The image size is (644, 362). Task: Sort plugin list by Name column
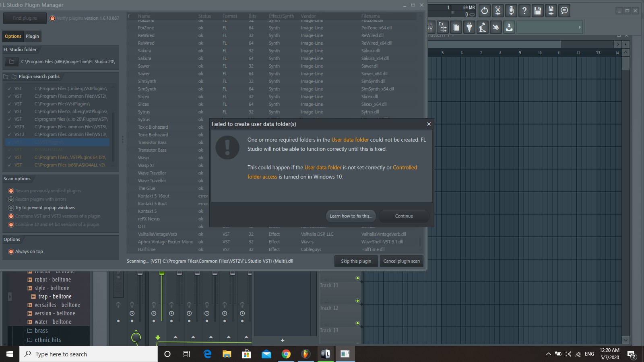[144, 16]
